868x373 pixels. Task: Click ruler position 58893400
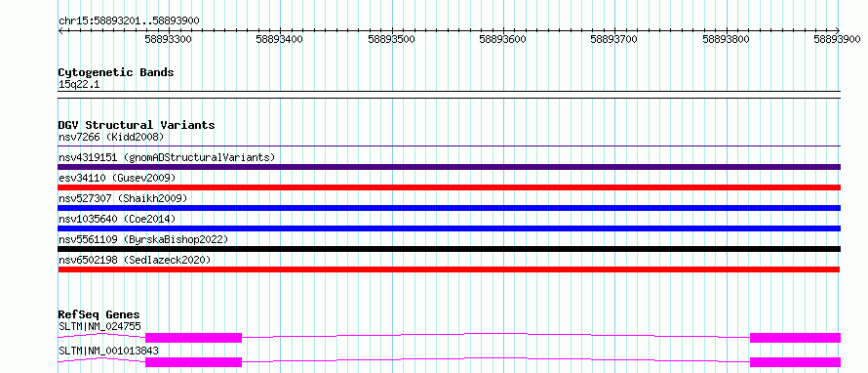[280, 39]
